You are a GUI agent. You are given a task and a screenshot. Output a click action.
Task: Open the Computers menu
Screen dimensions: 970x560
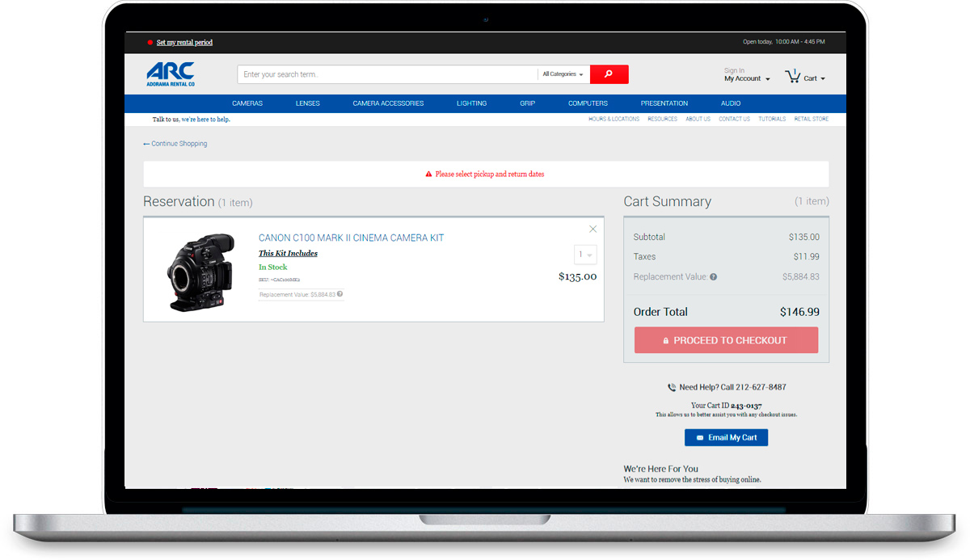coord(588,103)
